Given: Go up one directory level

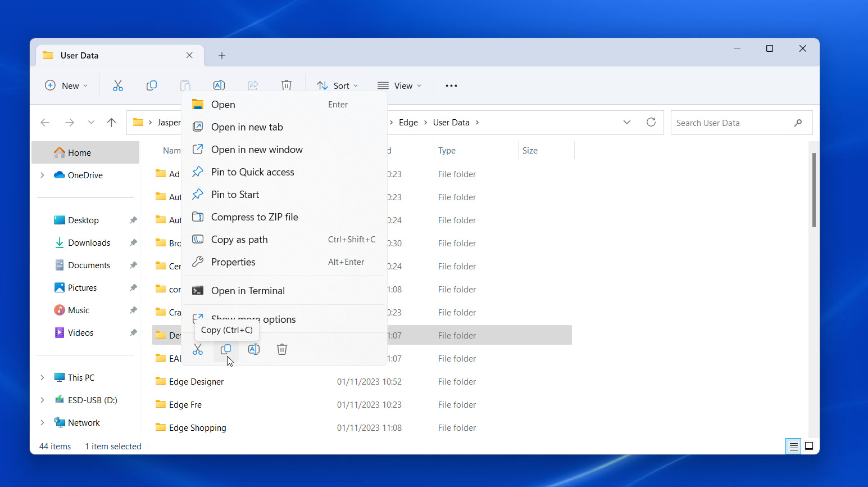Looking at the screenshot, I should [x=112, y=123].
